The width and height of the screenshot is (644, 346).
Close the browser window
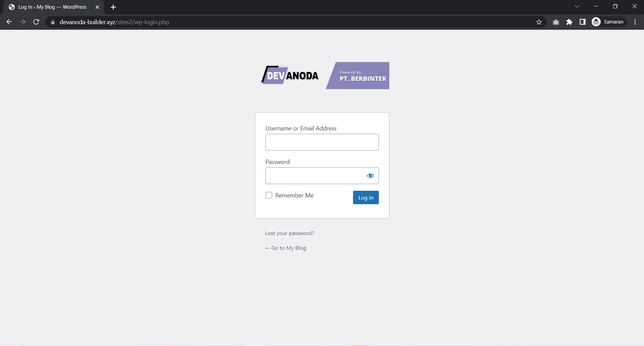[634, 6]
